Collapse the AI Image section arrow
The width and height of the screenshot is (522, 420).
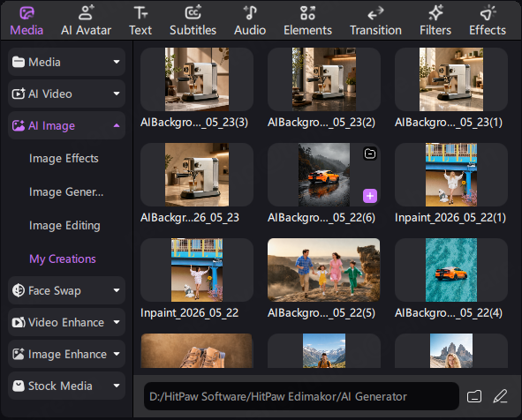117,125
